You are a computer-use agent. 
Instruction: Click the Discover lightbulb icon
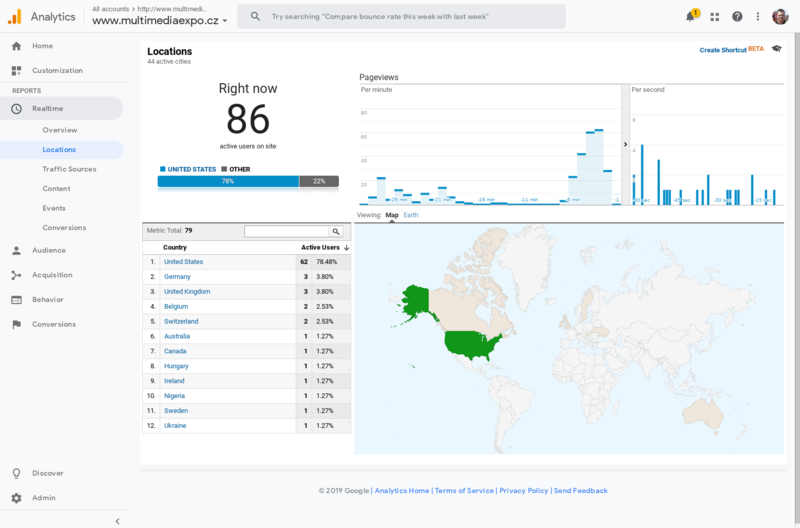16,473
